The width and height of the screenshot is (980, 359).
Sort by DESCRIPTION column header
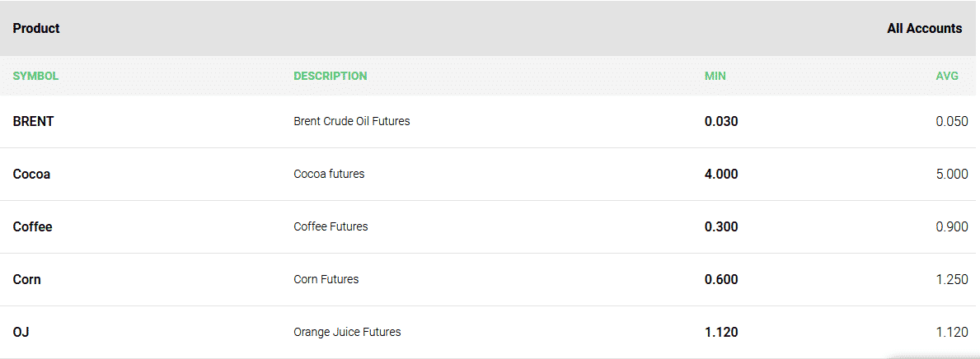point(331,77)
